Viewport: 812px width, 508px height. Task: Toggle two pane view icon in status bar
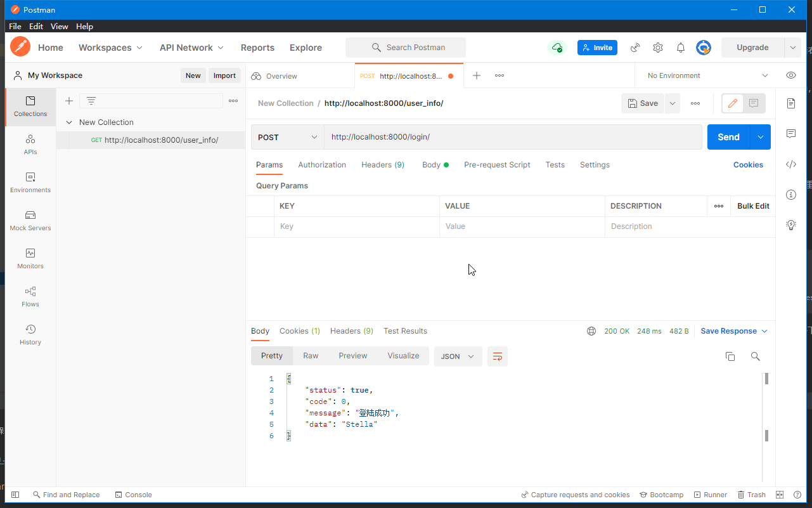click(x=780, y=495)
